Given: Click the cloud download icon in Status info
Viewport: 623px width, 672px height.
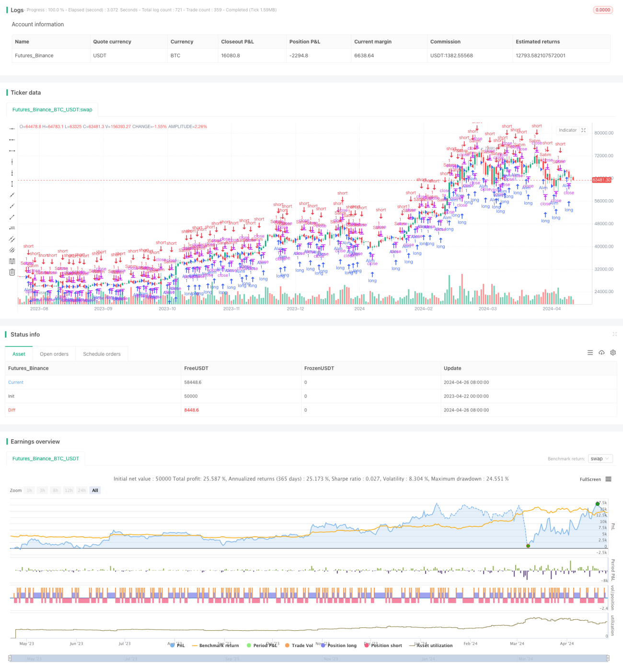Looking at the screenshot, I should (x=601, y=353).
